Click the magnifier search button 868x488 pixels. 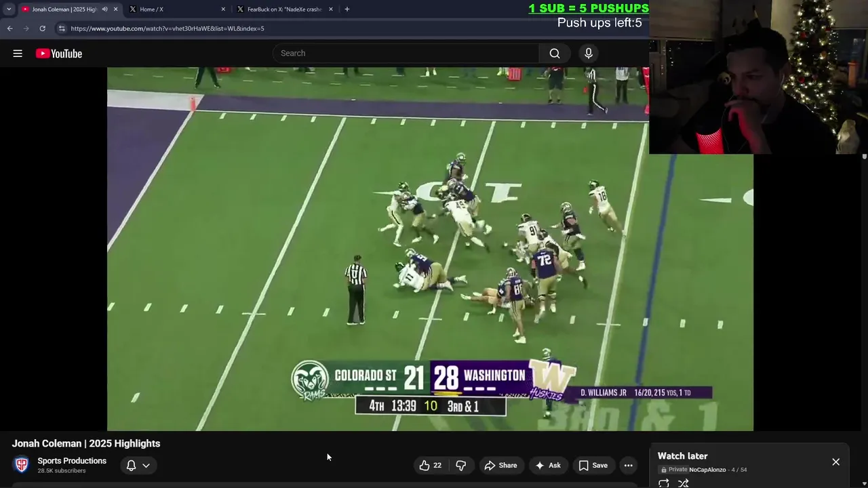pyautogui.click(x=555, y=54)
